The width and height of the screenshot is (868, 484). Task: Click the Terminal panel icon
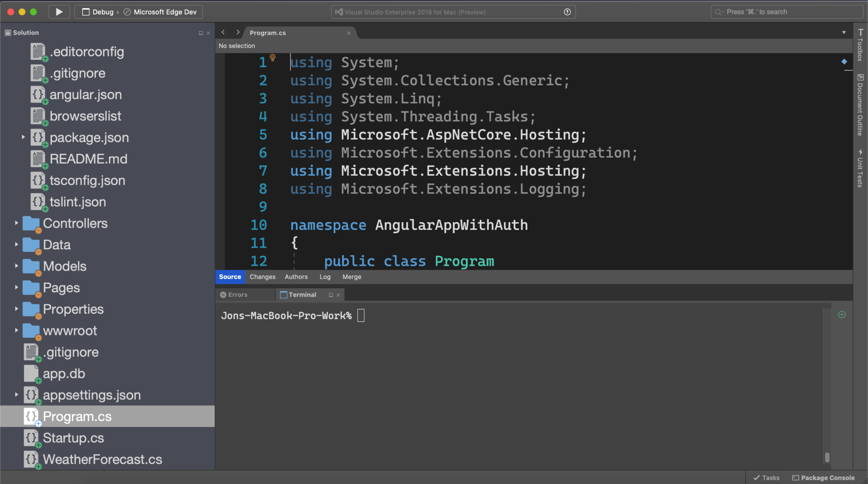tap(284, 294)
